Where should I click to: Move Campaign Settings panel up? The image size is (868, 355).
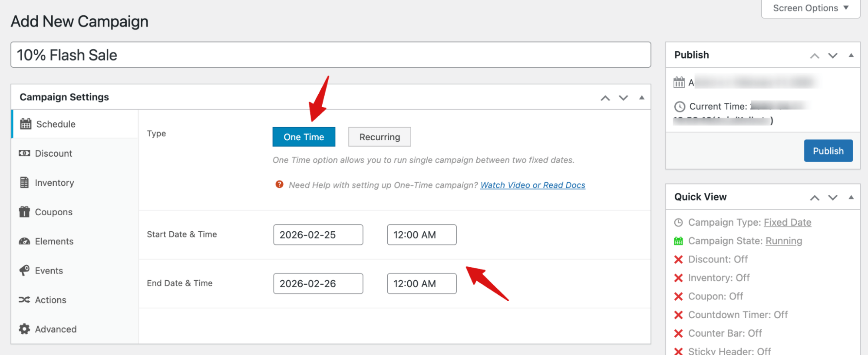605,98
